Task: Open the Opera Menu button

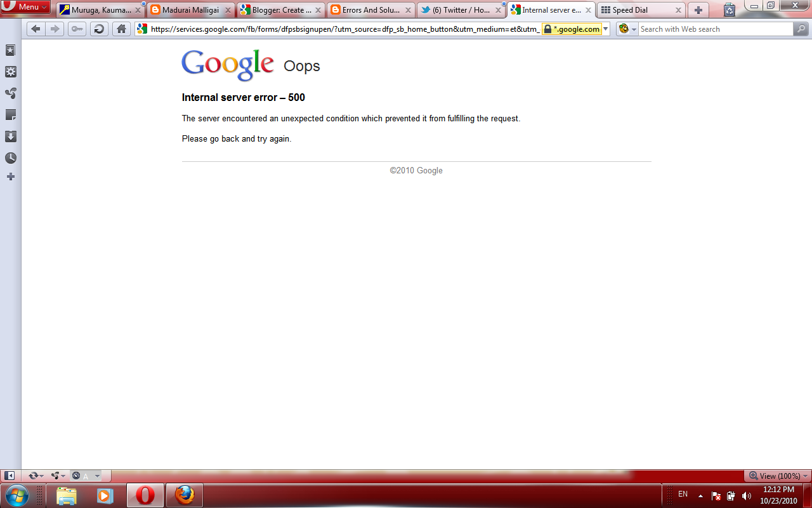Action: (x=25, y=7)
